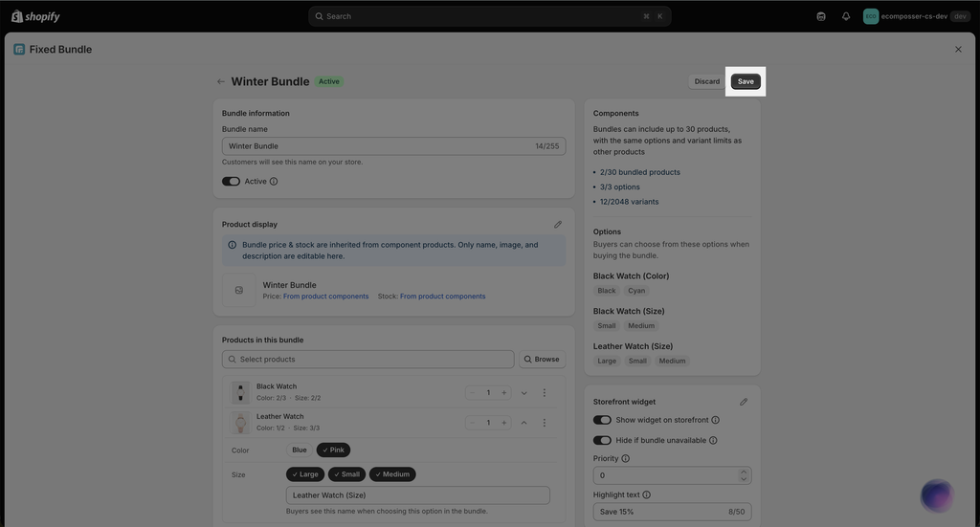Increase Priority value with stepper arrow
The height and width of the screenshot is (527, 980).
[743, 472]
